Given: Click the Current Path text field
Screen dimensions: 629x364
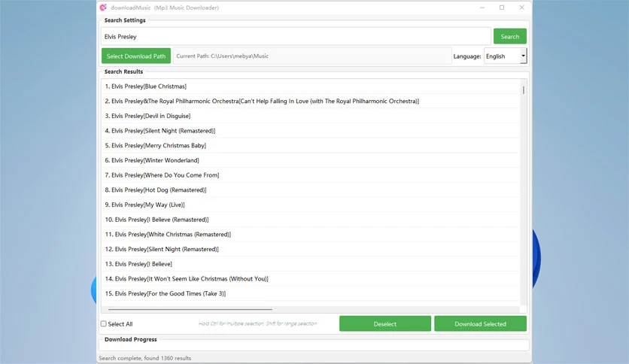Looking at the screenshot, I should click(312, 56).
